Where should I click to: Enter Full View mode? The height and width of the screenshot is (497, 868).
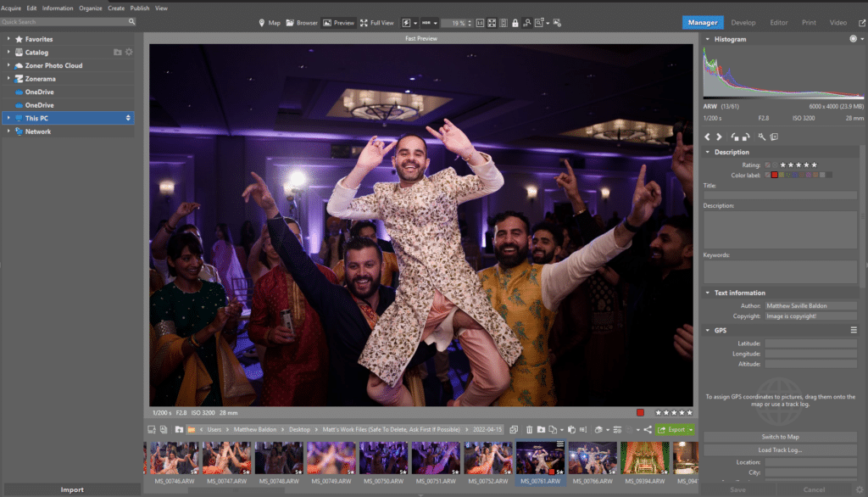(377, 23)
